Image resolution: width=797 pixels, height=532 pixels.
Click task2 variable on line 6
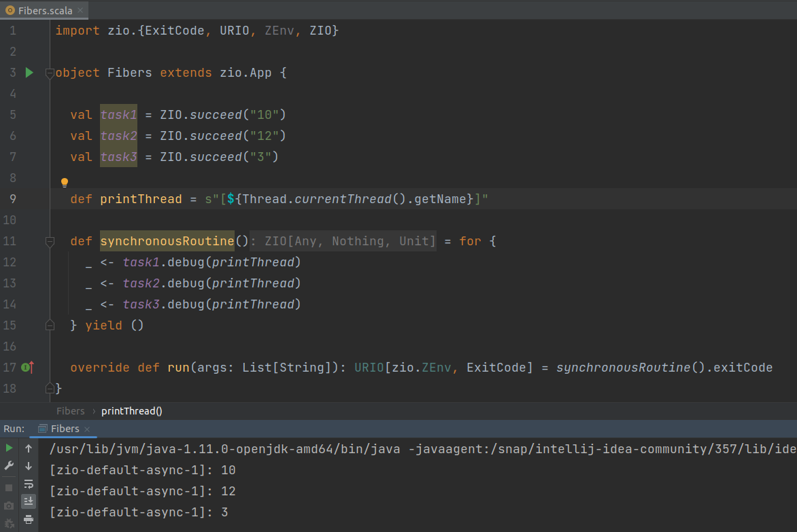pyautogui.click(x=118, y=136)
